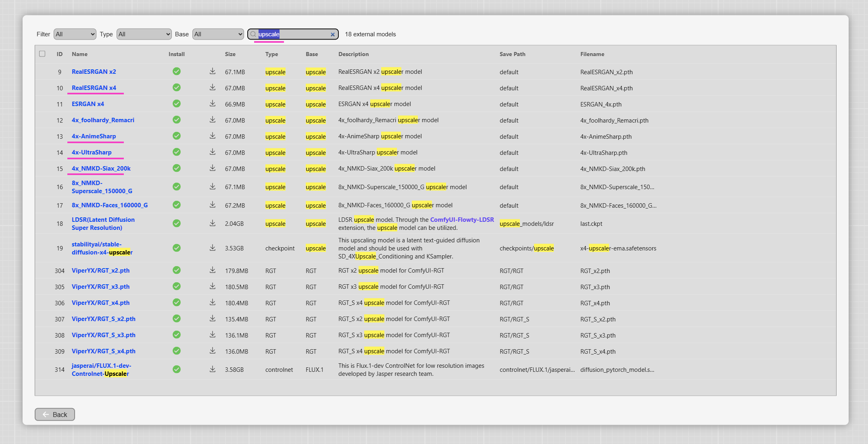Open the Type dropdown
The image size is (868, 444).
coord(144,34)
